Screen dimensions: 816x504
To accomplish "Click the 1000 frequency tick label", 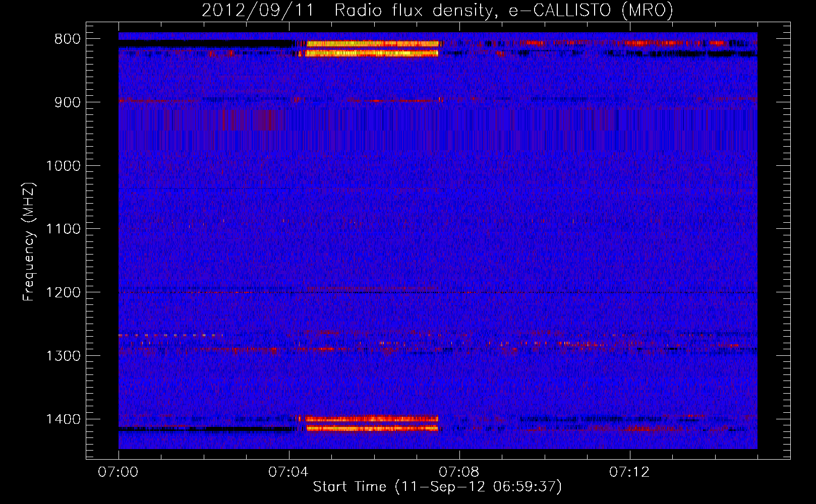I will click(x=63, y=166).
